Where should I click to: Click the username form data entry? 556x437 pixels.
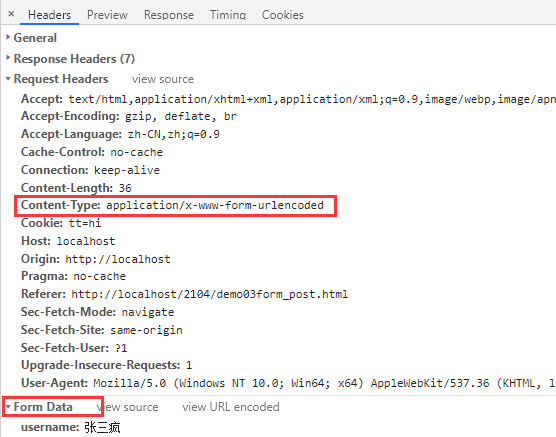[71, 427]
